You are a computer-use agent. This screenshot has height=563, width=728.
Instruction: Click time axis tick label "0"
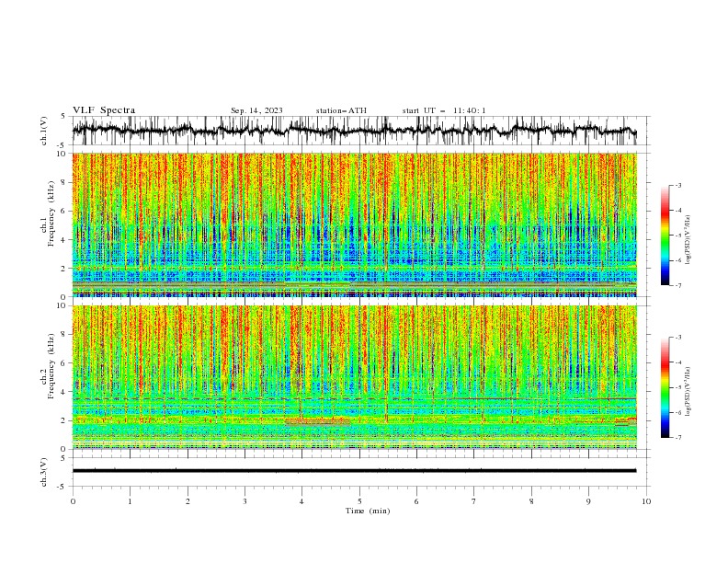[x=73, y=501]
